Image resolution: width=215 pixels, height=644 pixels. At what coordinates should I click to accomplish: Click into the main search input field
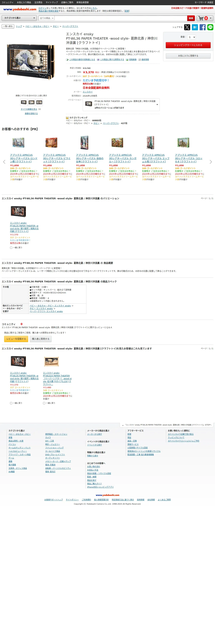(121, 18)
